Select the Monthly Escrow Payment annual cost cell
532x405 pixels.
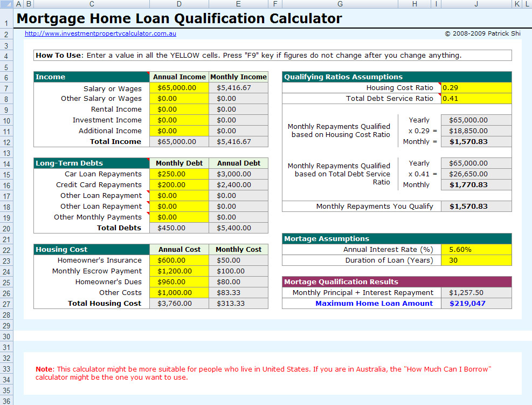pyautogui.click(x=179, y=271)
